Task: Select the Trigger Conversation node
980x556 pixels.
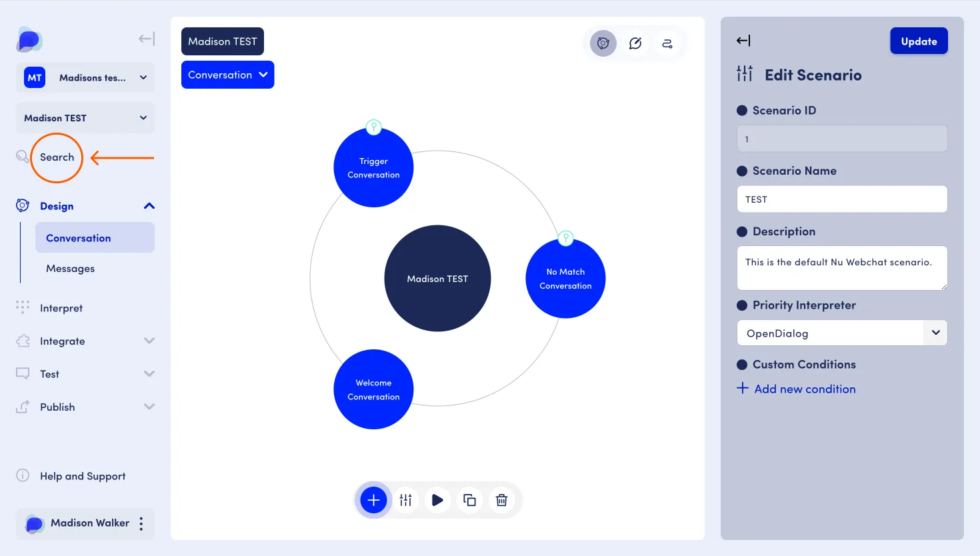Action: click(373, 168)
